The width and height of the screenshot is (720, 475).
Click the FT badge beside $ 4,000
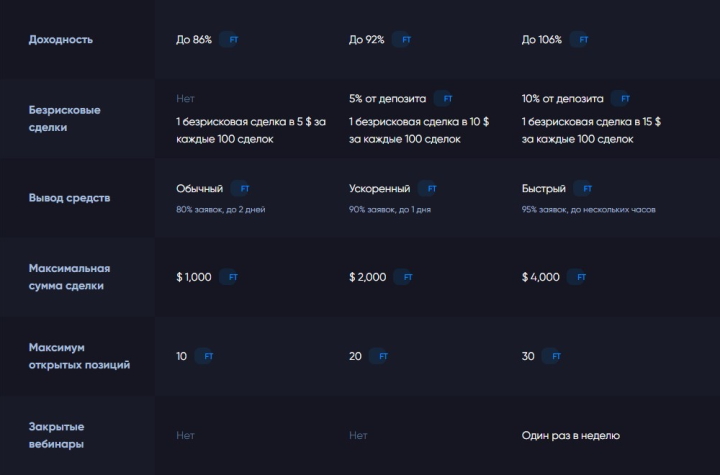pos(581,277)
